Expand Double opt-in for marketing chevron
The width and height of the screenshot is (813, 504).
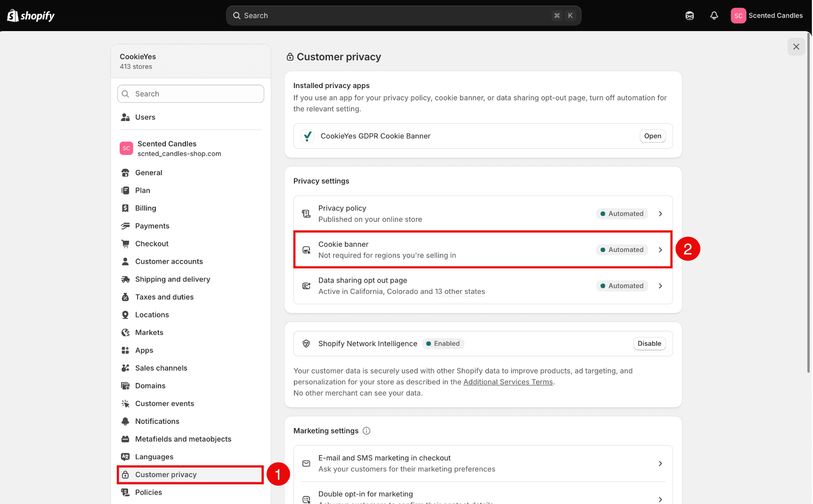660,499
